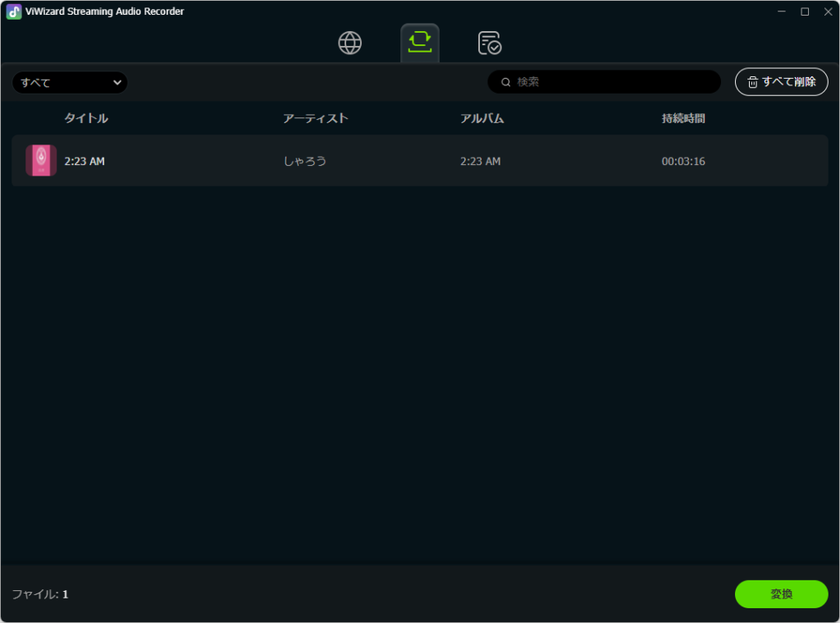
Task: Click the ViWizard app logo in title bar
Action: [x=13, y=11]
